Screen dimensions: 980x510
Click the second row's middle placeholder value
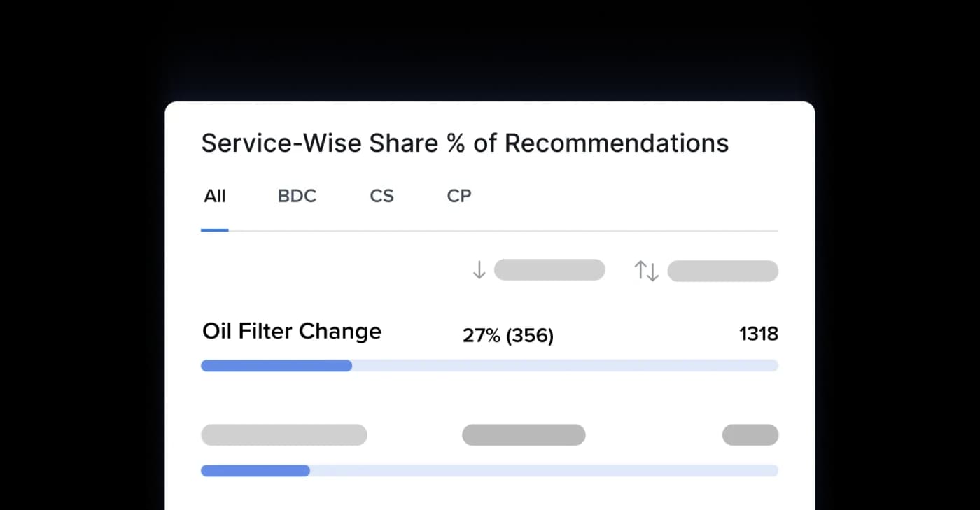point(524,434)
